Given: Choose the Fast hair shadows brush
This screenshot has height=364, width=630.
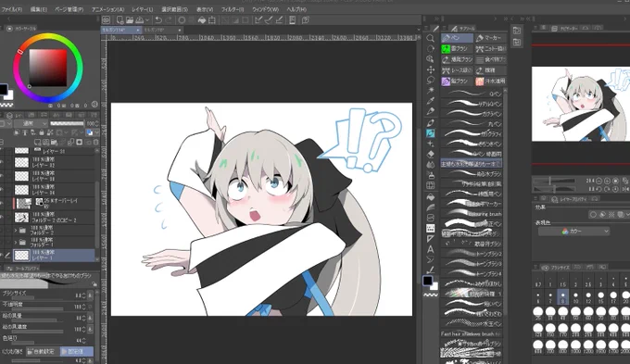Looking at the screenshot, I should coord(472,333).
